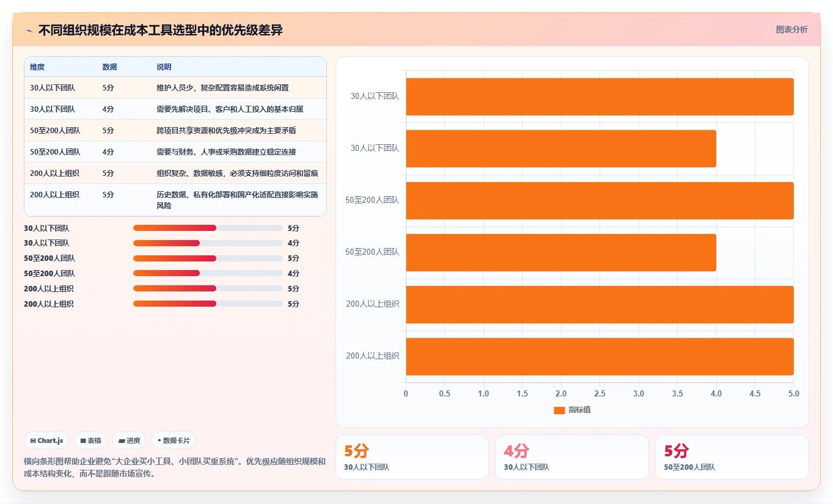Select the cell 组织复杂、数据敏感，必须支持细粒度访问和留痕
This screenshot has height=504, width=833.
click(237, 173)
